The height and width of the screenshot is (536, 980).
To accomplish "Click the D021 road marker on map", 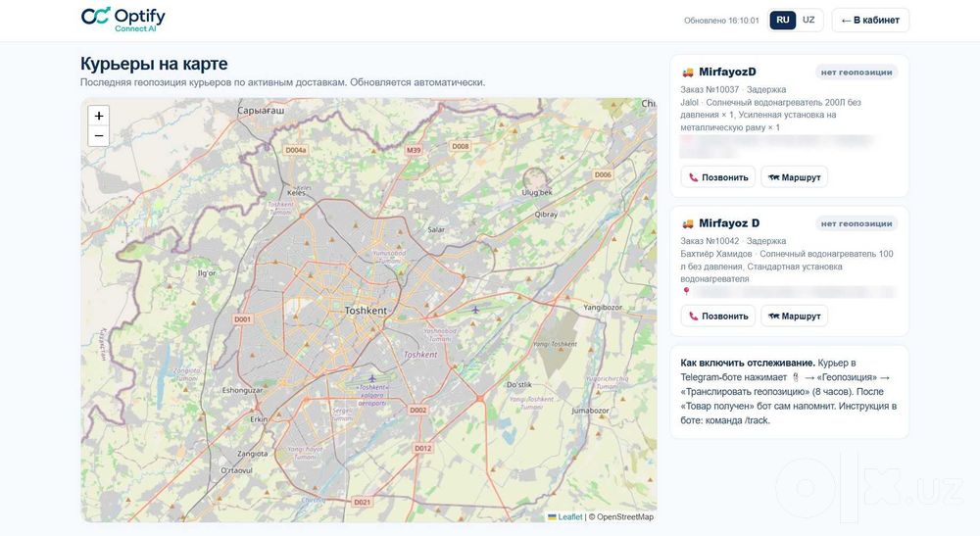I will click(362, 502).
